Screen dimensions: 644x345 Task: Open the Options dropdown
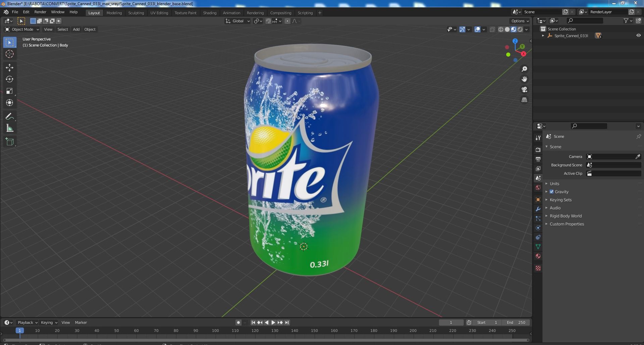coord(520,21)
